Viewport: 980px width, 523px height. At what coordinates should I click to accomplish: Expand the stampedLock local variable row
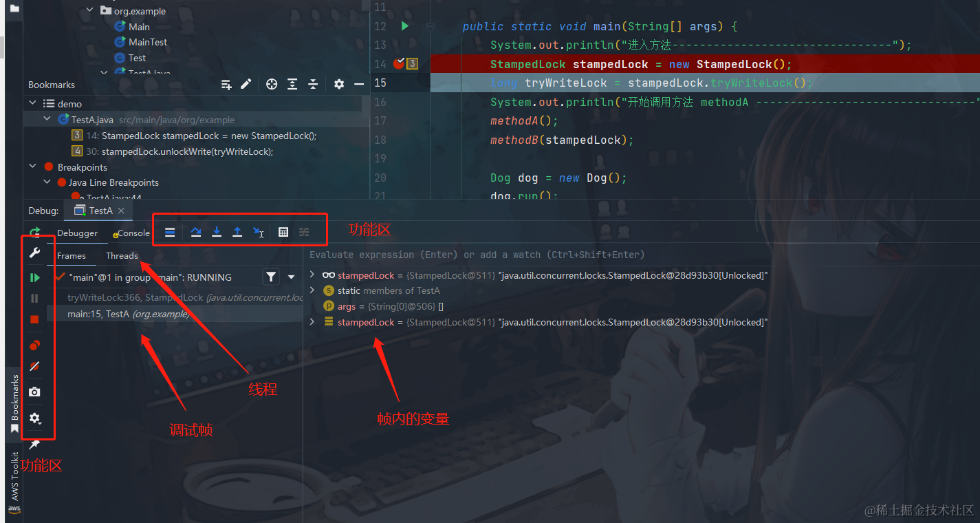tap(313, 322)
